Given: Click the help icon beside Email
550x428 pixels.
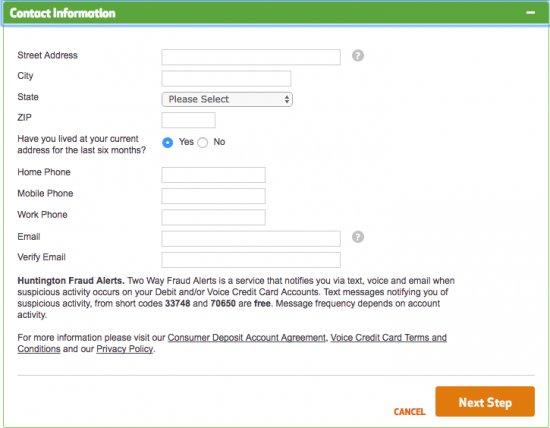Looking at the screenshot, I should pyautogui.click(x=358, y=237).
